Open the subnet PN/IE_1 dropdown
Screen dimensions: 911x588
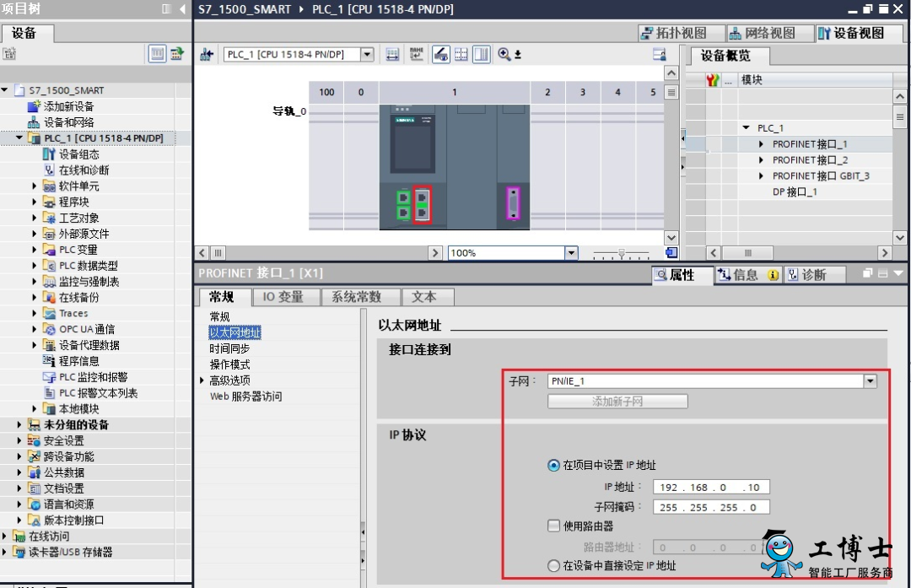pyautogui.click(x=870, y=381)
